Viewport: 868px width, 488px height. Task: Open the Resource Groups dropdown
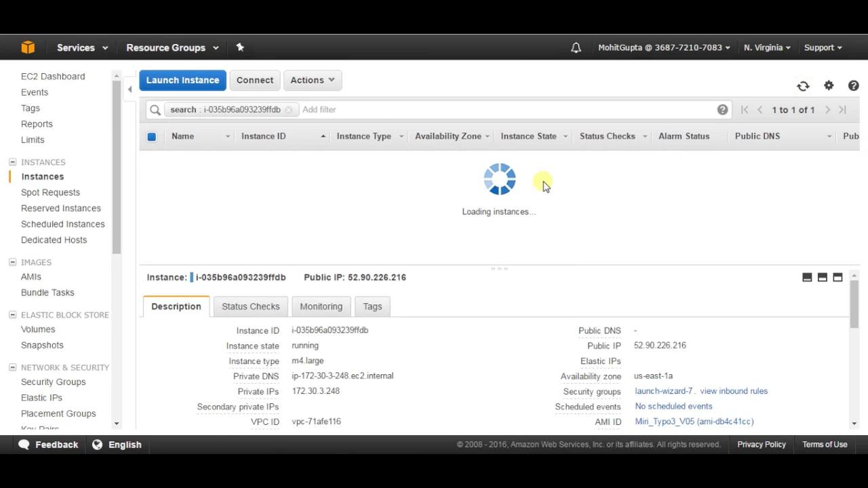[x=172, y=47]
